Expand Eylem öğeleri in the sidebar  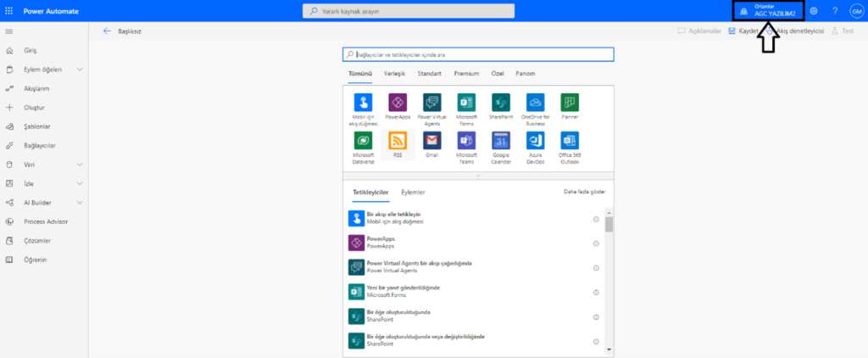click(x=80, y=70)
